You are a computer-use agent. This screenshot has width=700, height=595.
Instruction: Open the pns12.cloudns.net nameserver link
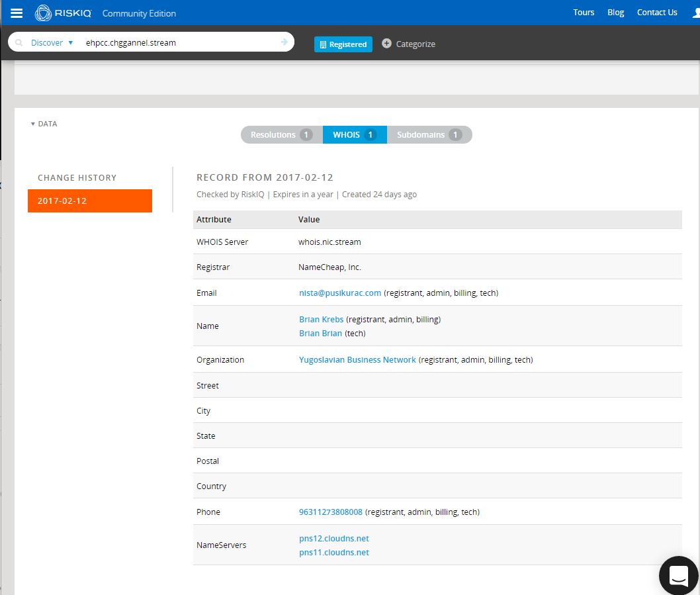point(334,538)
